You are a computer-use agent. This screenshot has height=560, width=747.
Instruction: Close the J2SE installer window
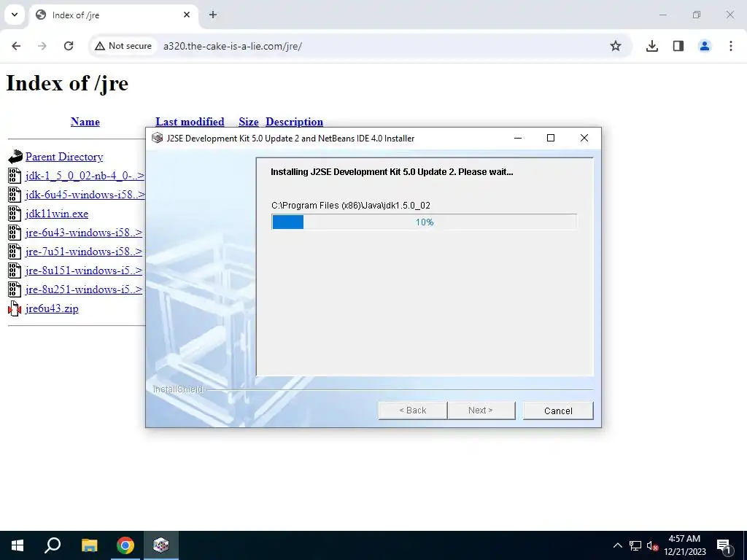[584, 138]
